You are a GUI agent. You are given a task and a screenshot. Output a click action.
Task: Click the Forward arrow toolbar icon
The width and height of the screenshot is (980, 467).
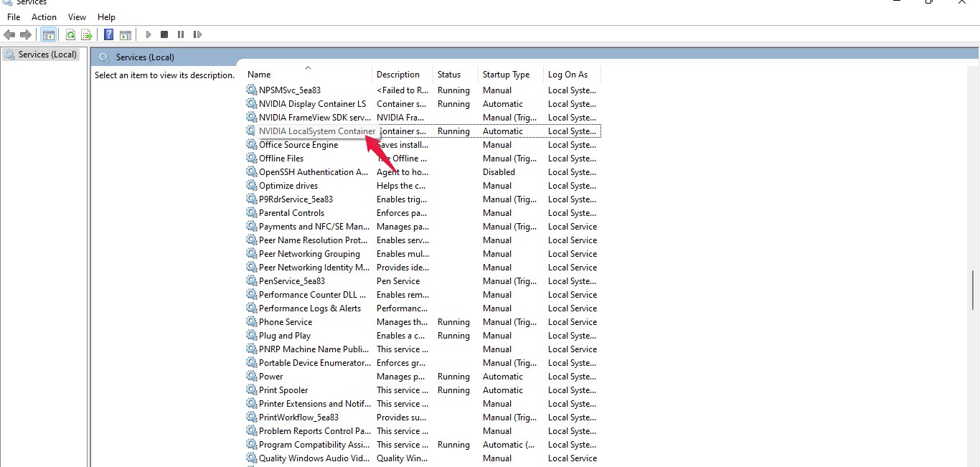tap(26, 34)
